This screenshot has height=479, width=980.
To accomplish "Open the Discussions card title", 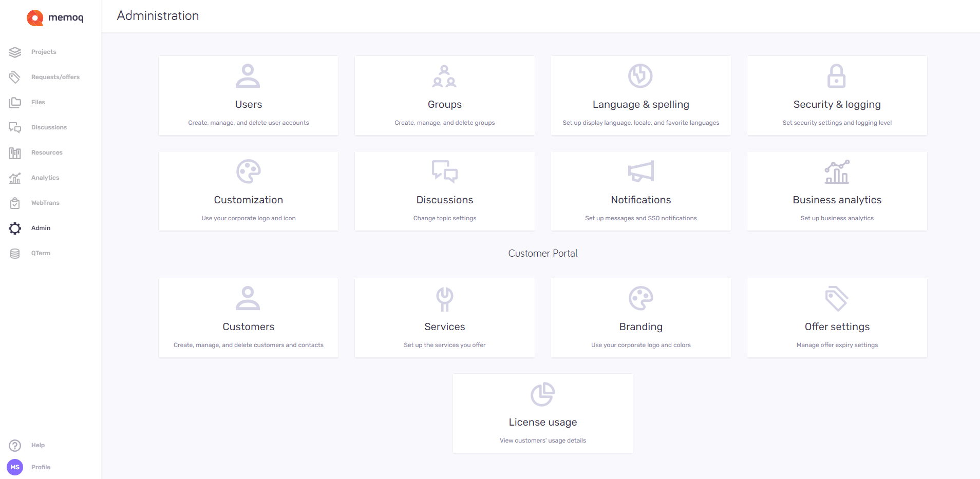I will (445, 200).
